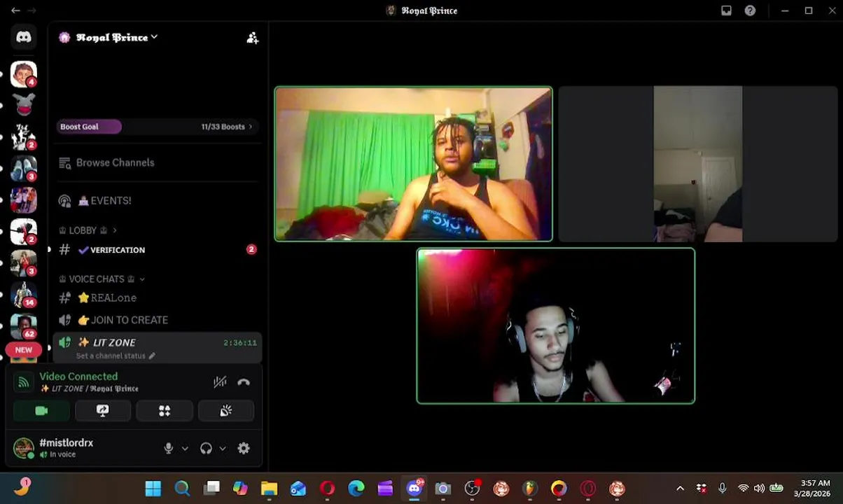Show hidden system tray icons
843x504 pixels.
pos(680,488)
